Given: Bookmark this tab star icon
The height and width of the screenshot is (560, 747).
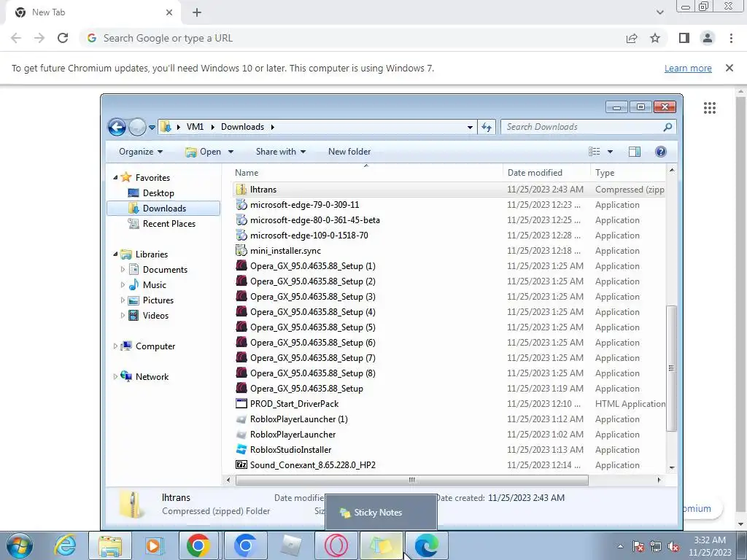Looking at the screenshot, I should tap(656, 38).
